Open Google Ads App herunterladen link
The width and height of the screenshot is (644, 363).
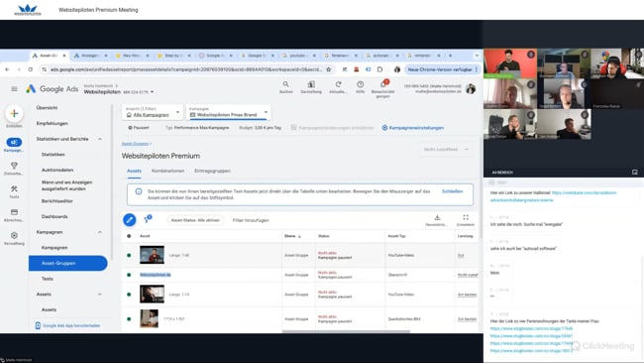[x=71, y=325]
